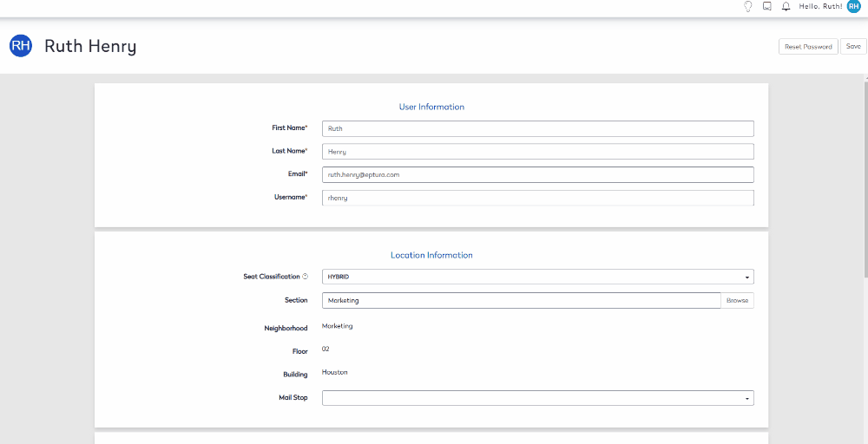Open the notifications bell
868x444 pixels.
click(786, 7)
